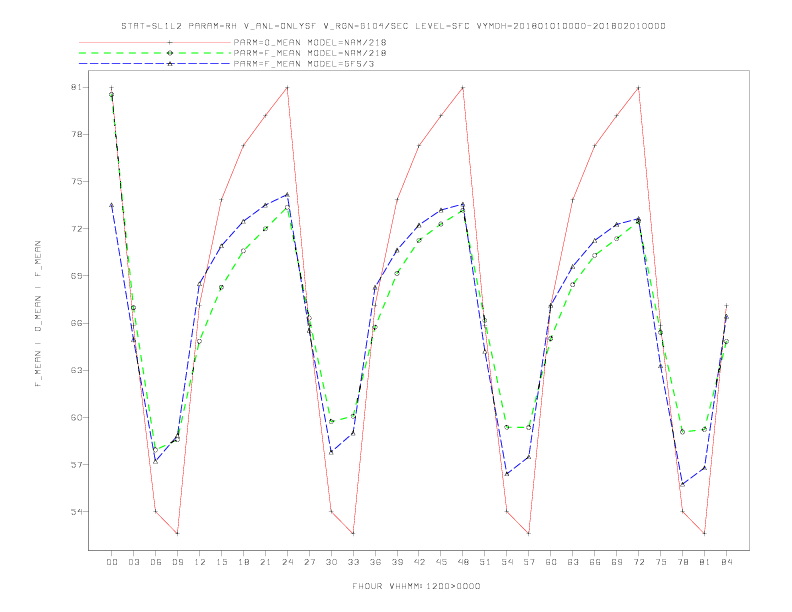
Task: Click y-axis tick value 75
Action: coord(76,181)
